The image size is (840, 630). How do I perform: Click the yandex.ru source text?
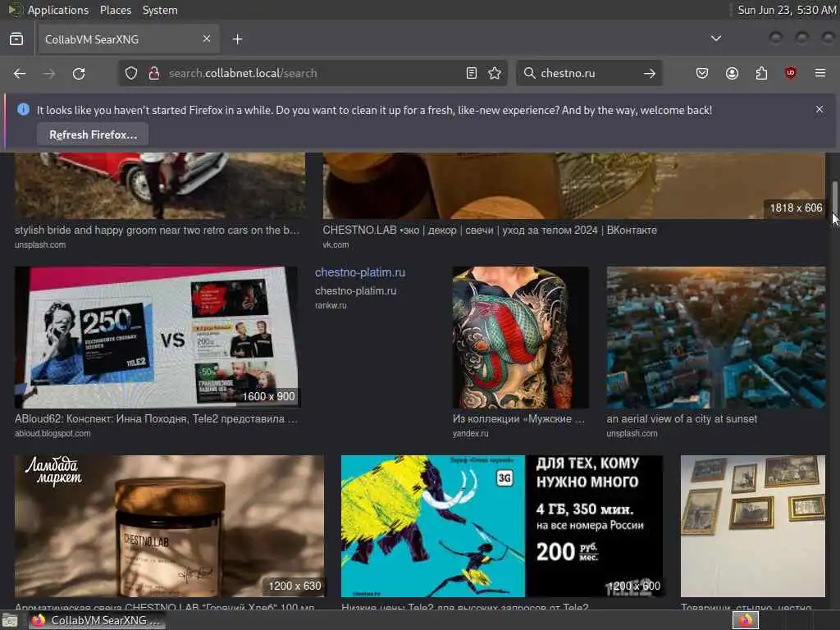pyautogui.click(x=470, y=433)
